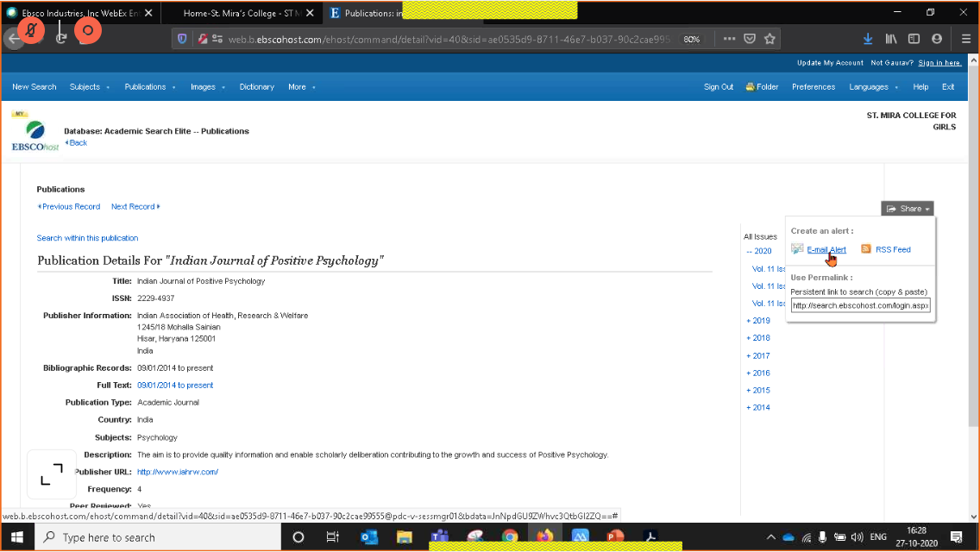The height and width of the screenshot is (552, 980).
Task: Expand the 2019 issues list
Action: (757, 320)
